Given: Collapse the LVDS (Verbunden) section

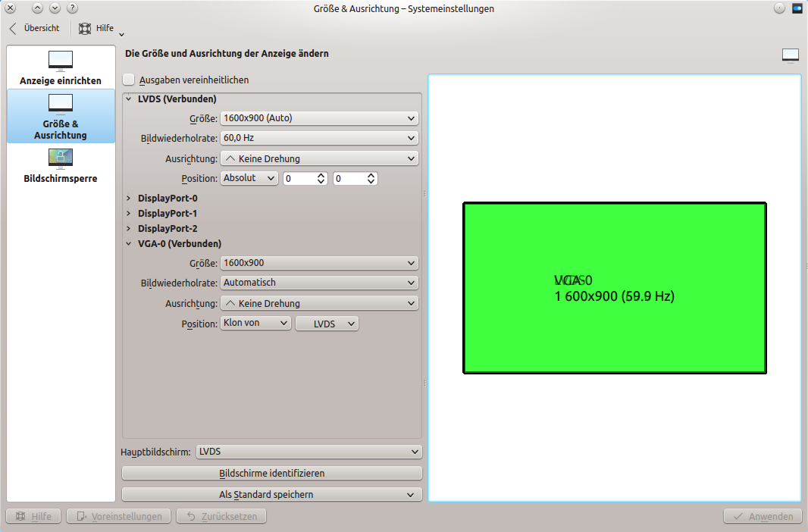Looking at the screenshot, I should (129, 99).
